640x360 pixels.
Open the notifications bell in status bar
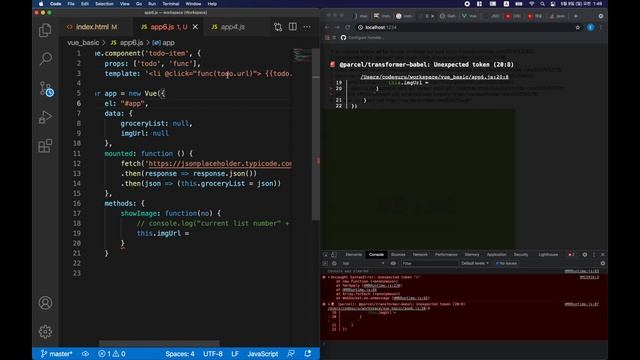[308, 354]
